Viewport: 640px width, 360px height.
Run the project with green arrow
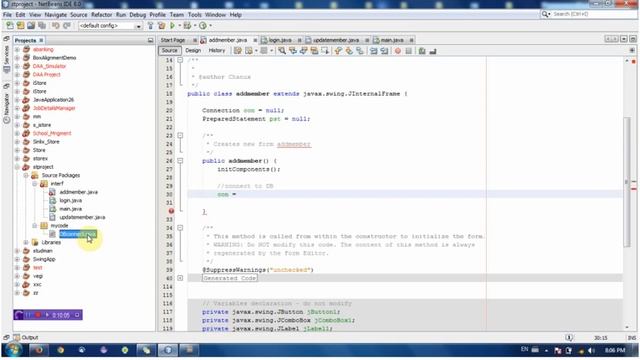pyautogui.click(x=172, y=26)
